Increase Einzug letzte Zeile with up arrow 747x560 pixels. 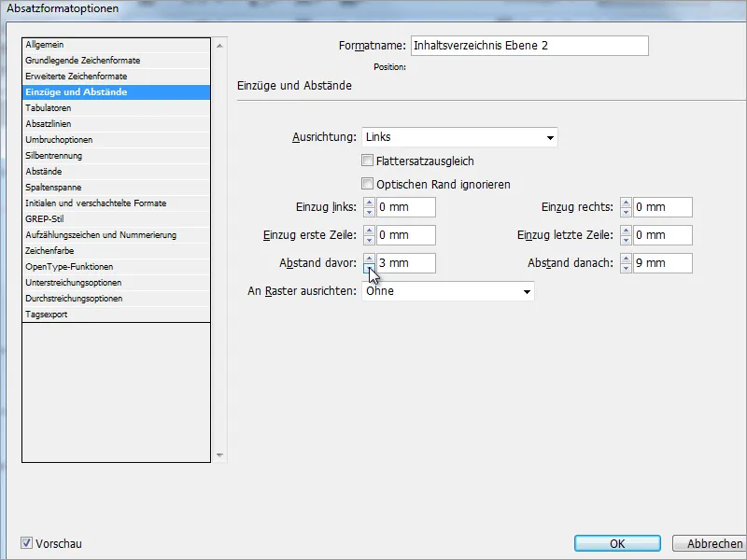(x=626, y=231)
